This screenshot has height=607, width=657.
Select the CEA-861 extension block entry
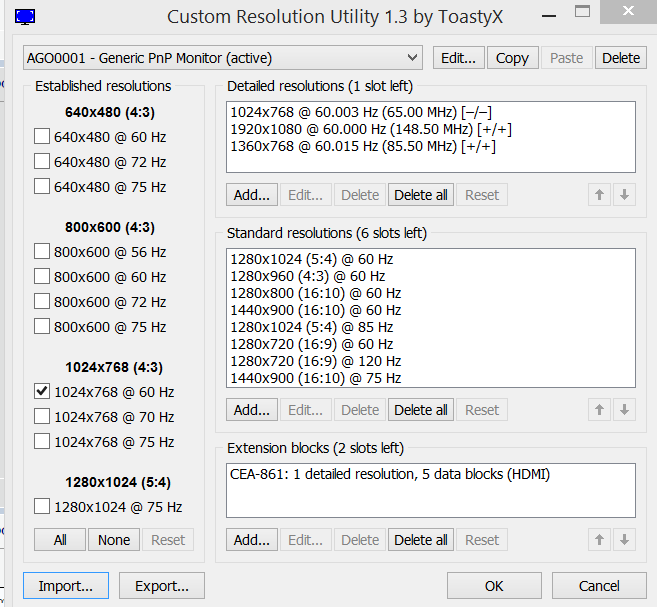(x=390, y=475)
